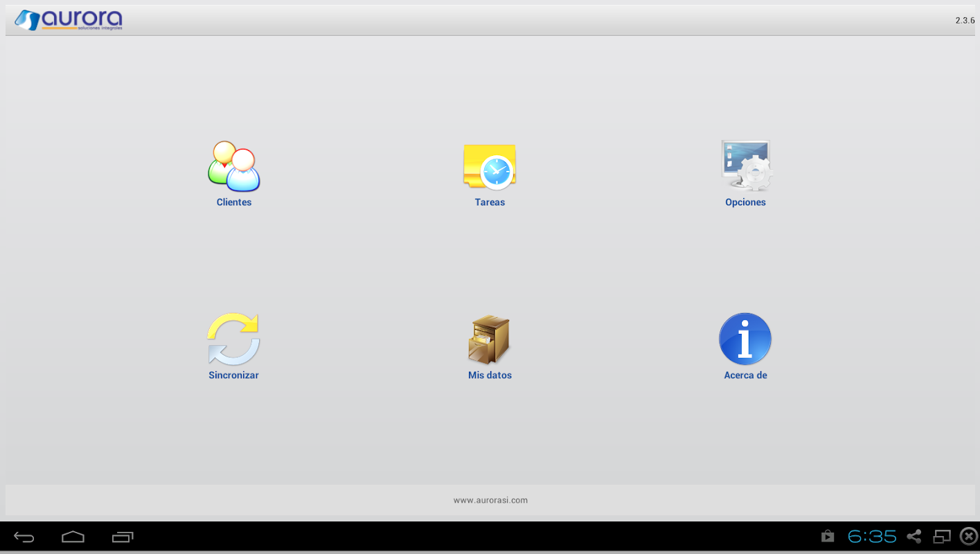Click the Tareas text label
The image size is (980, 554).
coord(490,202)
